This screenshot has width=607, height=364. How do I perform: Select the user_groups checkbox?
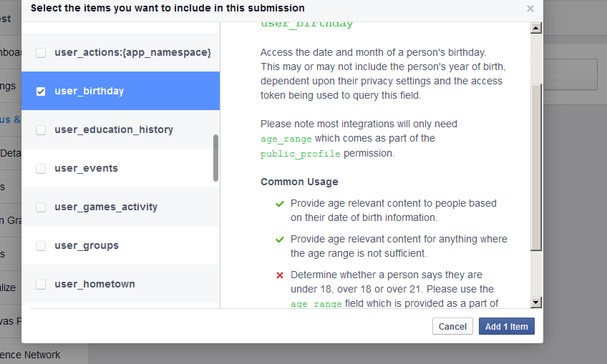(x=41, y=246)
